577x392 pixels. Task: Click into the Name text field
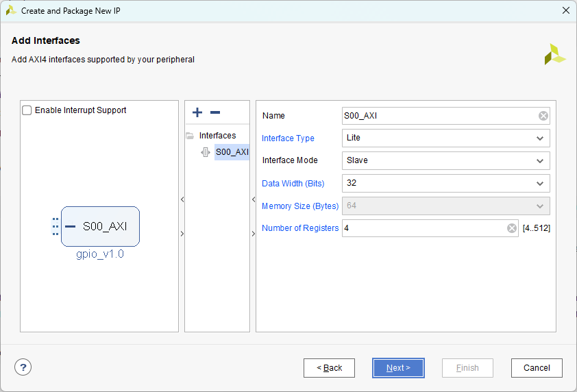pos(439,116)
